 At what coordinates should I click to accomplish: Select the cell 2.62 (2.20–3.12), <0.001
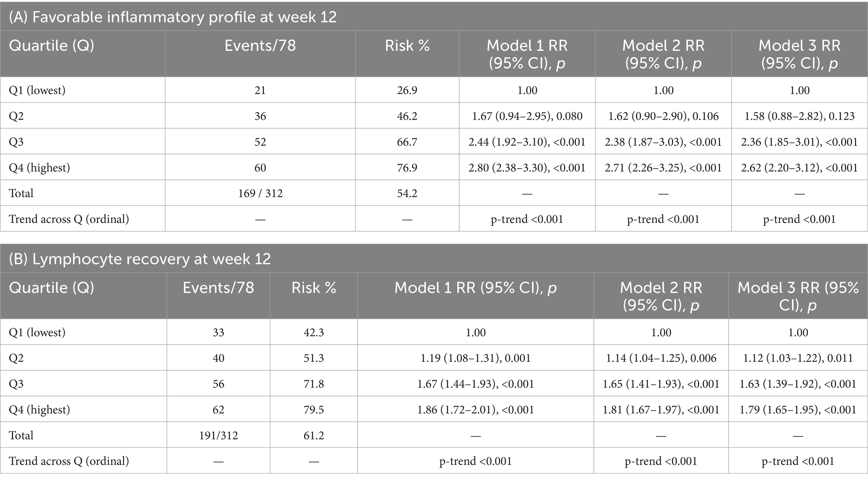point(799,168)
